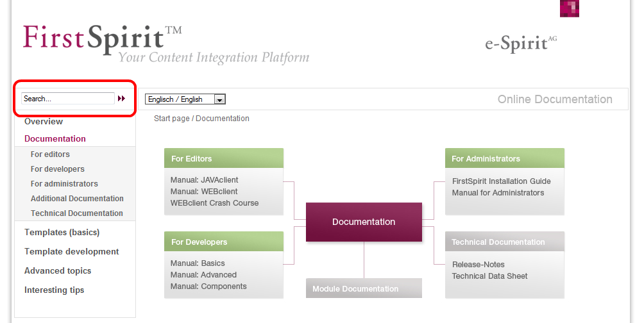Click the FirstSpirit logo
Viewport: 644px width, 323px height.
point(166,44)
